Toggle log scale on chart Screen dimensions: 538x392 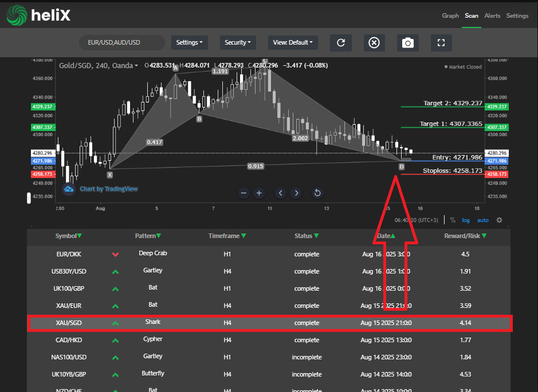pyautogui.click(x=466, y=220)
